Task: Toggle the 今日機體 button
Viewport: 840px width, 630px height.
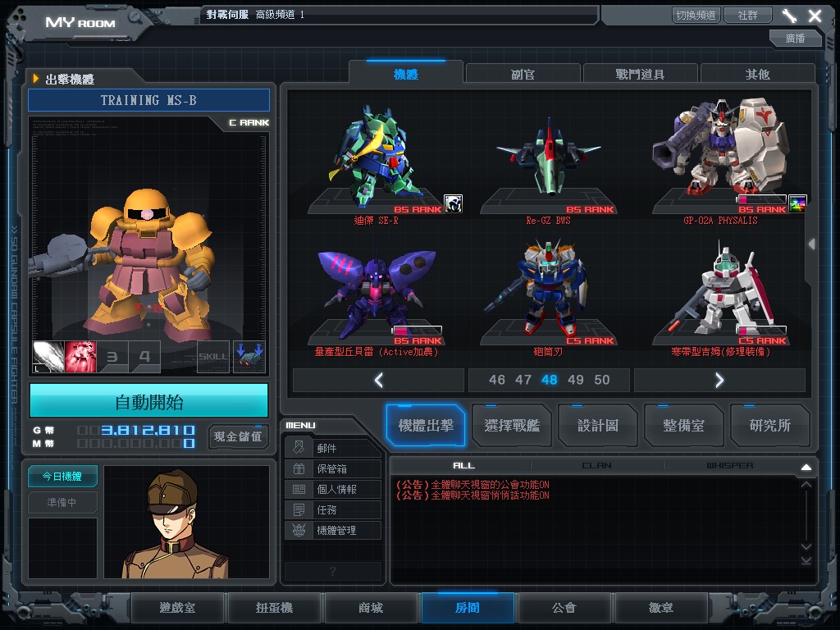Action: coord(62,476)
